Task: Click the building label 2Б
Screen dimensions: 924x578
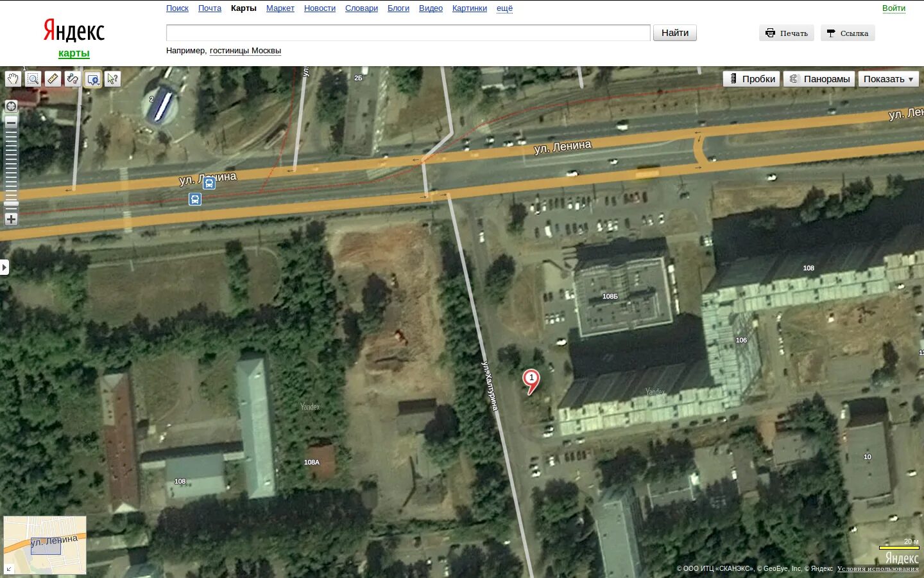Action: point(358,78)
